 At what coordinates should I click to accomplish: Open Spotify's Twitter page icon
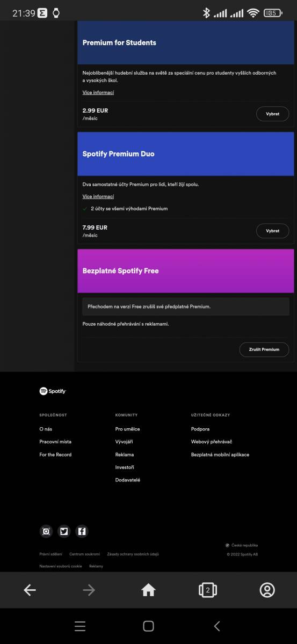coord(64,531)
